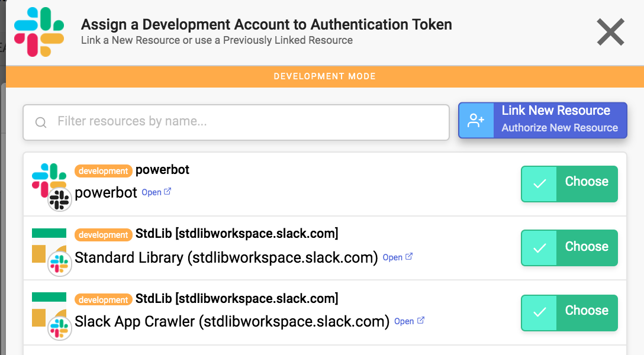
Task: Click Slack badge on Slack App Crawler row
Action: click(60, 328)
